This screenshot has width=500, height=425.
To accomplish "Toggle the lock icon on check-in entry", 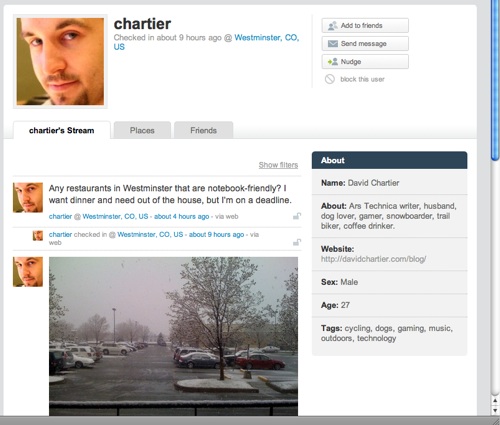I will (x=296, y=242).
